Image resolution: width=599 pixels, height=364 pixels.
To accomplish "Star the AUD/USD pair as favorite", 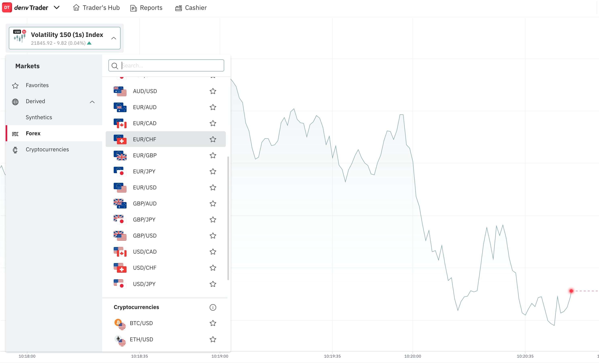I will click(213, 91).
